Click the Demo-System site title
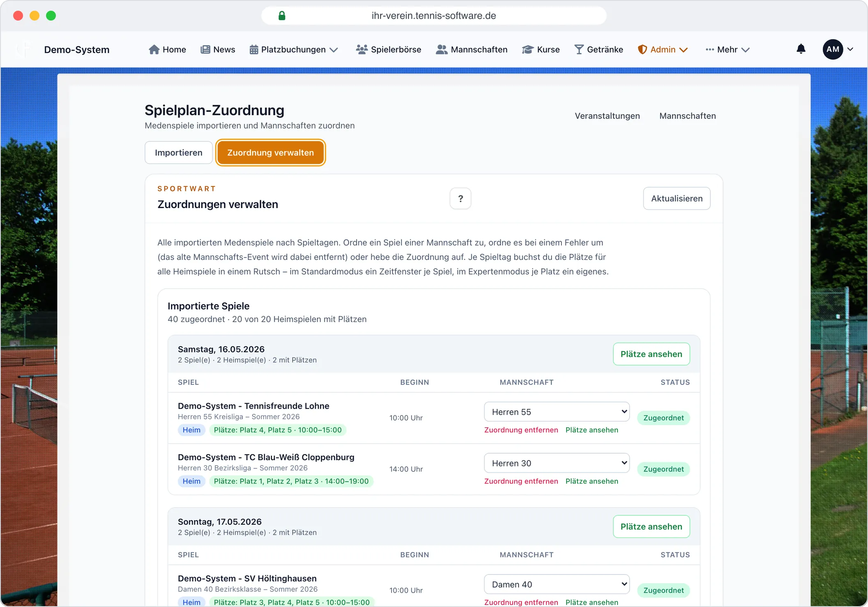Viewport: 868px width, 607px height. pyautogui.click(x=77, y=50)
